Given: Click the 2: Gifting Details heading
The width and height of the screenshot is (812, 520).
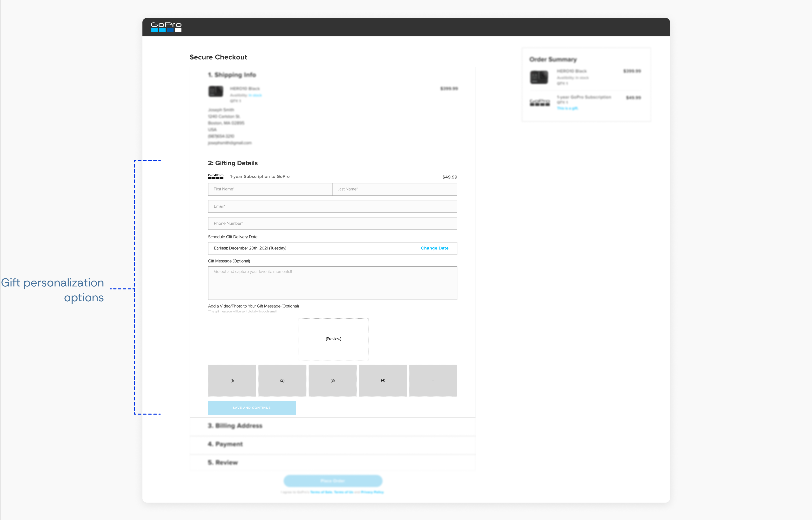Looking at the screenshot, I should coord(233,163).
